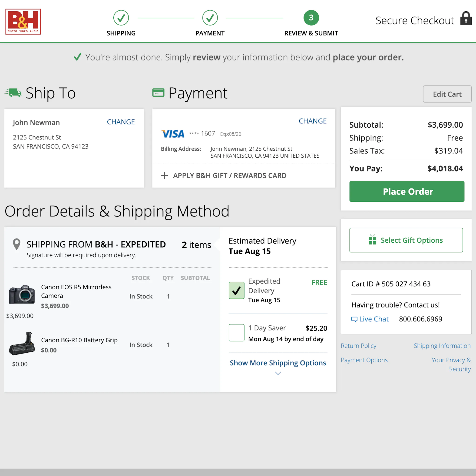Open the Payment Options link

click(364, 360)
